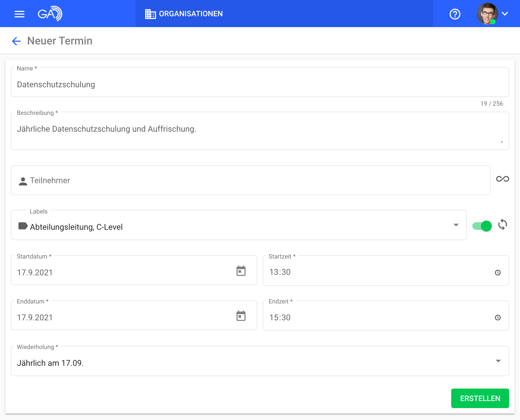Click the Teilnehmer participants field
This screenshot has height=420, width=520.
click(251, 180)
